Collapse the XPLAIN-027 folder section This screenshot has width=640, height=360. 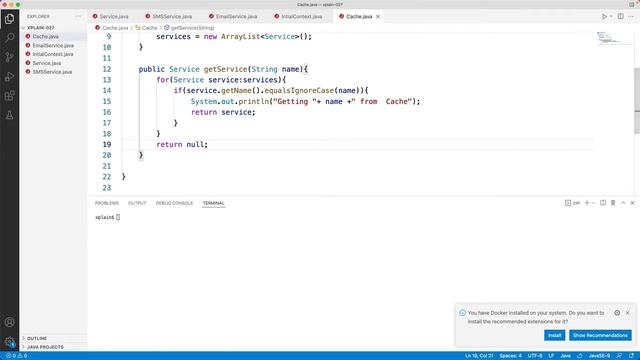(53, 27)
